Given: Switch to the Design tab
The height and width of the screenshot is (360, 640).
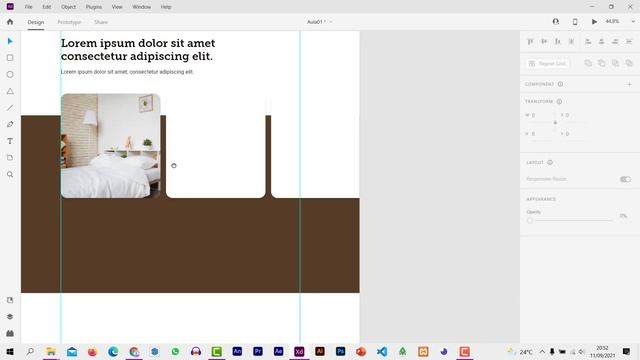Looking at the screenshot, I should coord(36,22).
